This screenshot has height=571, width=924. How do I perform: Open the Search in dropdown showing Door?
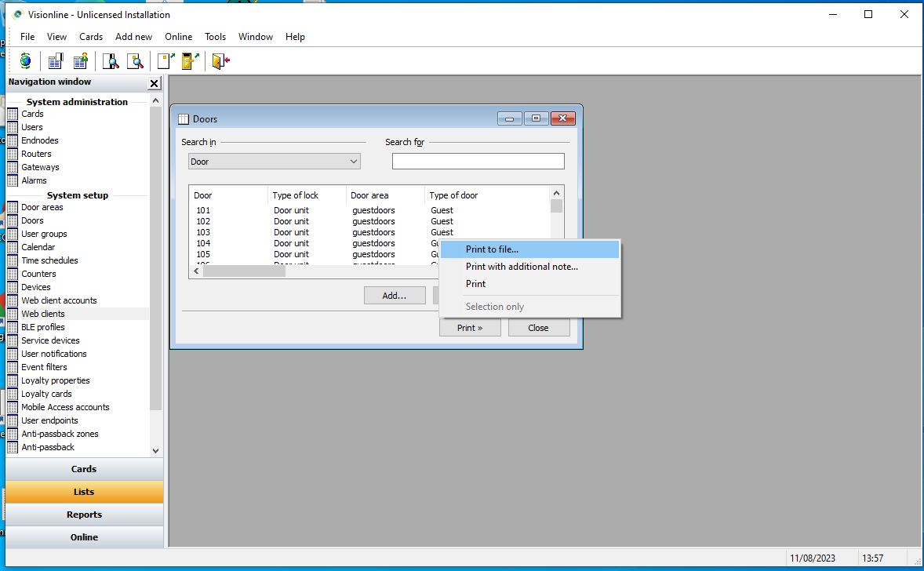[x=275, y=162]
